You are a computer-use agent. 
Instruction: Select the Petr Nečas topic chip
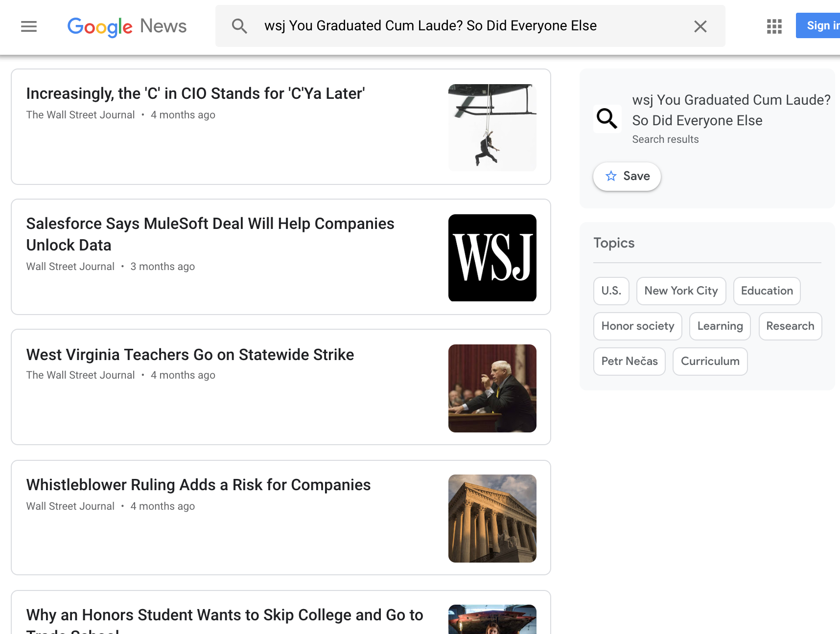[x=629, y=361]
